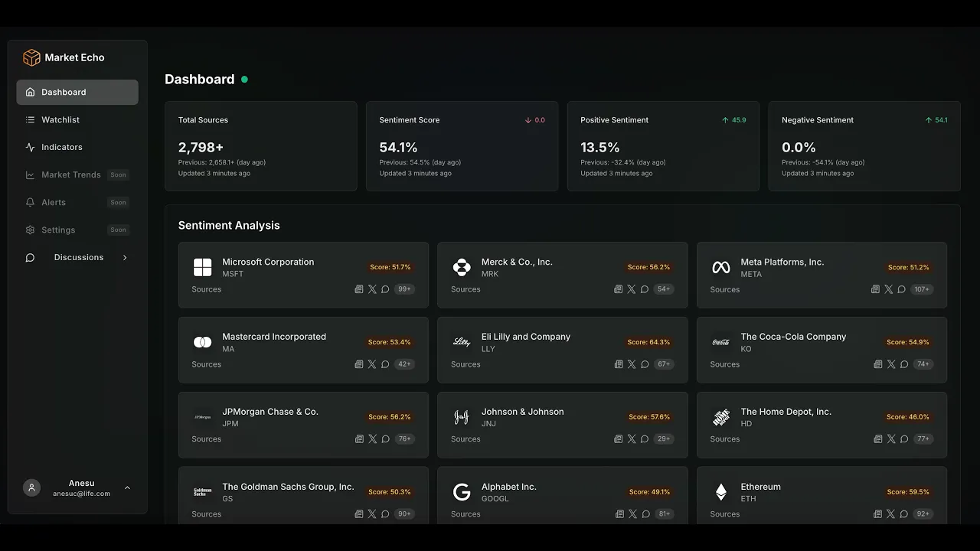Click the Negative Sentiment 54.1 change indicator
This screenshot has height=551, width=980.
(936, 120)
